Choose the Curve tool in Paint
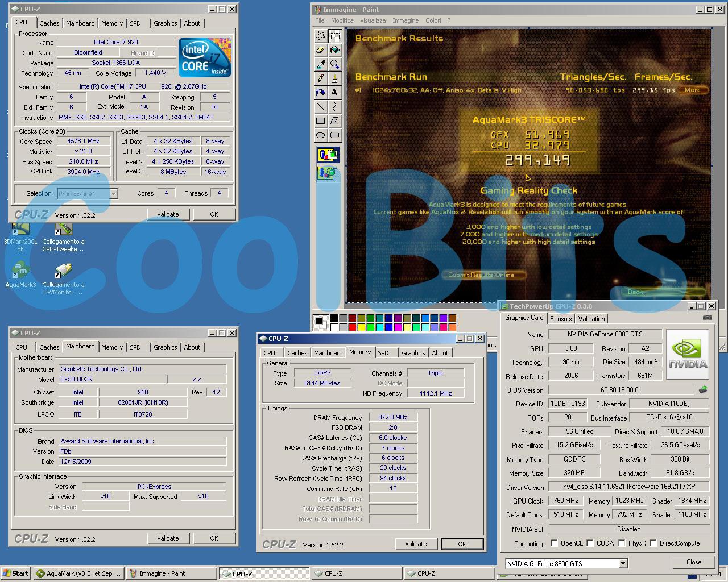The height and width of the screenshot is (582, 728). [x=335, y=106]
